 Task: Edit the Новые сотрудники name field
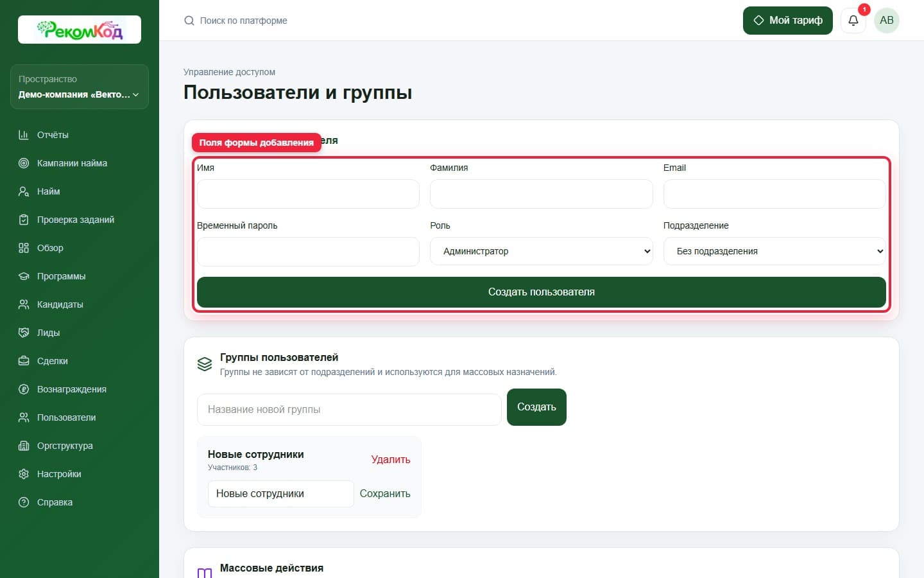click(x=280, y=493)
